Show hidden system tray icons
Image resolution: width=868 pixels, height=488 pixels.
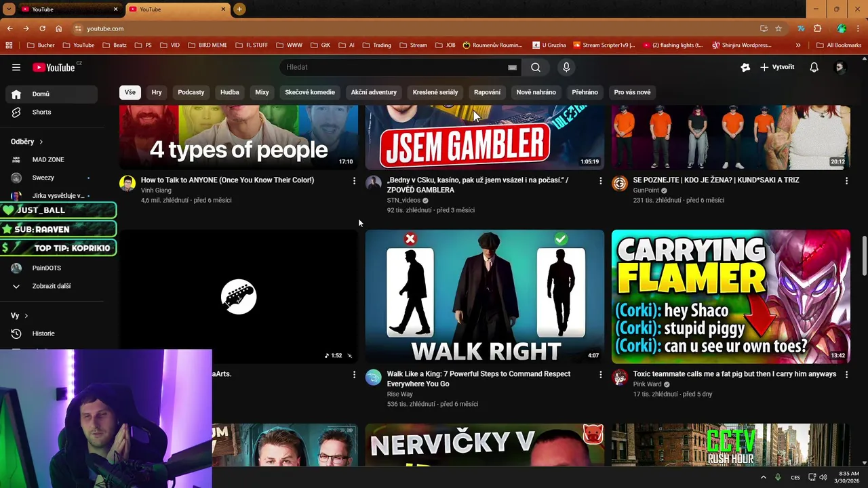point(764,477)
